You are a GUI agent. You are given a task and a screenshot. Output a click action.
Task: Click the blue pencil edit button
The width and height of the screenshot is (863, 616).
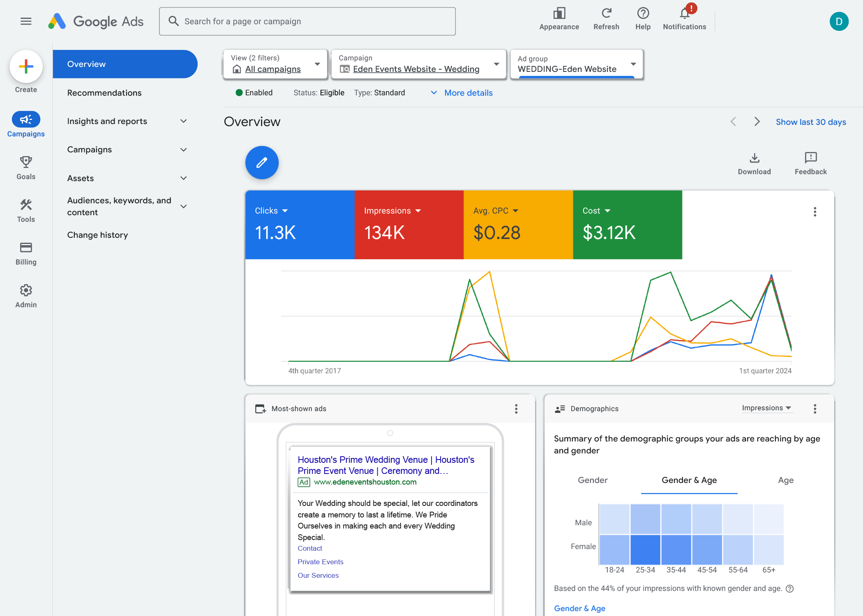point(262,163)
